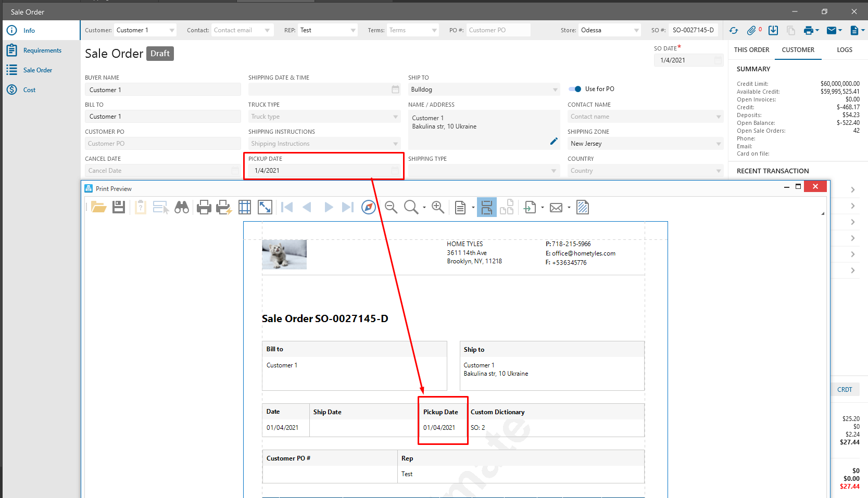Click the Quick Print icon with lightning bolt
This screenshot has width=868, height=498.
click(x=224, y=208)
